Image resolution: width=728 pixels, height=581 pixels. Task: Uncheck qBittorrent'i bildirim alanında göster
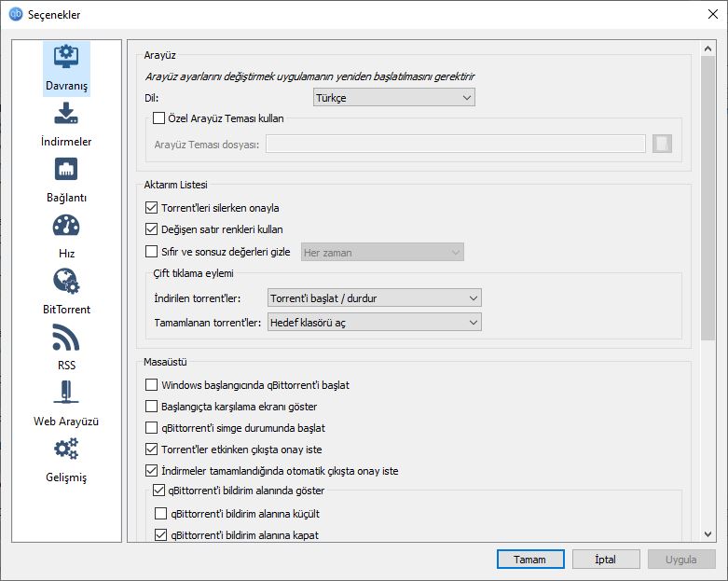pos(158,490)
